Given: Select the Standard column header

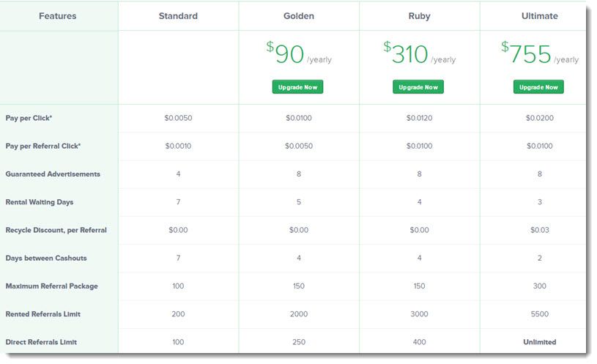Looking at the screenshot, I should pyautogui.click(x=178, y=16).
